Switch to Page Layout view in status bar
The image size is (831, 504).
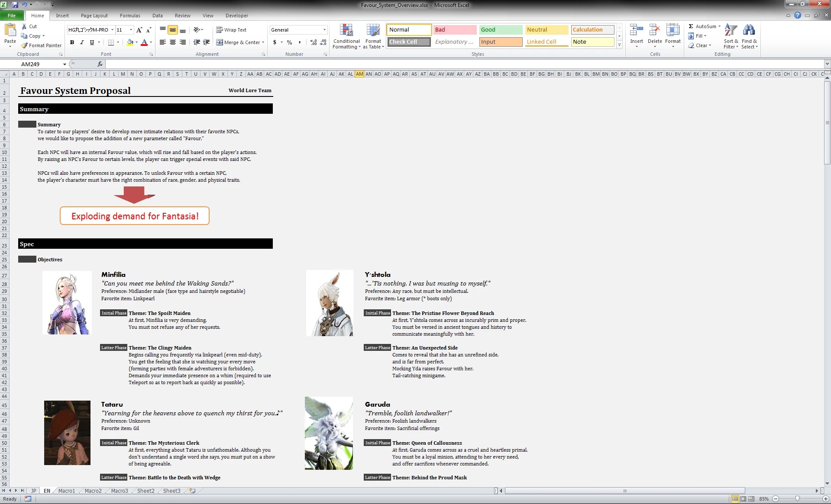[743, 499]
